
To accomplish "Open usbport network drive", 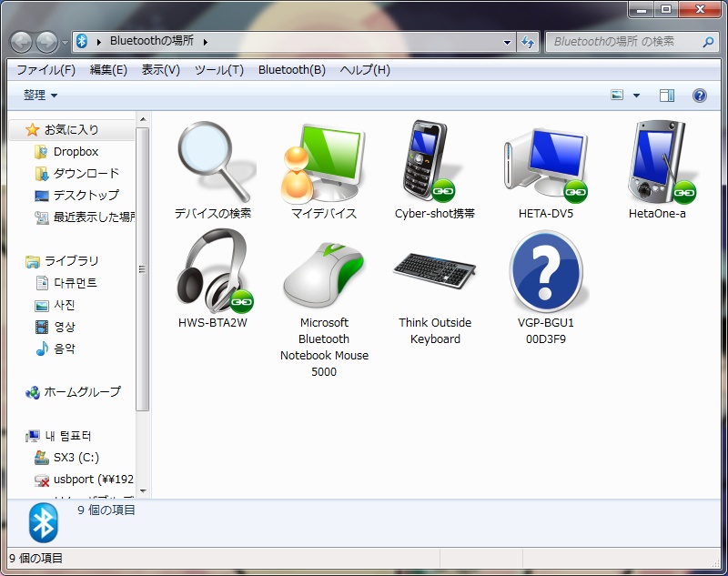I will (84, 480).
